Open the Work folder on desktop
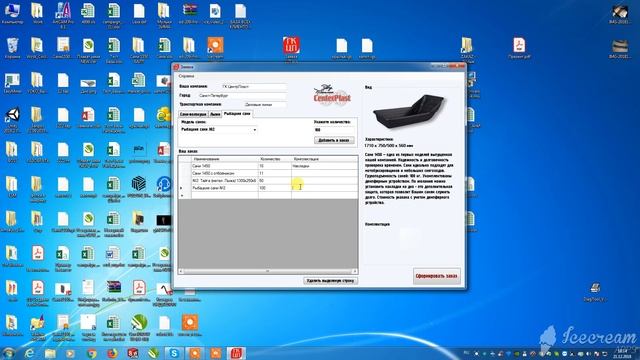This screenshot has width=640, height=360. pos(37,14)
